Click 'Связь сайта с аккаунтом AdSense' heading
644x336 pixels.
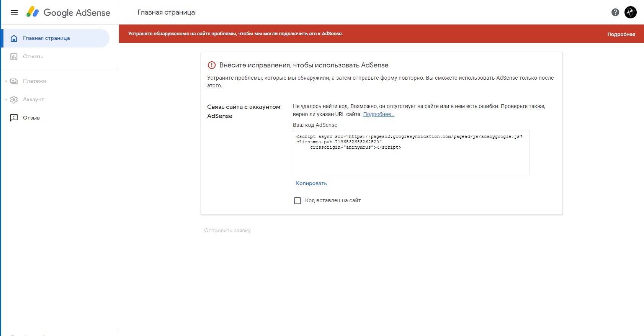click(x=244, y=111)
